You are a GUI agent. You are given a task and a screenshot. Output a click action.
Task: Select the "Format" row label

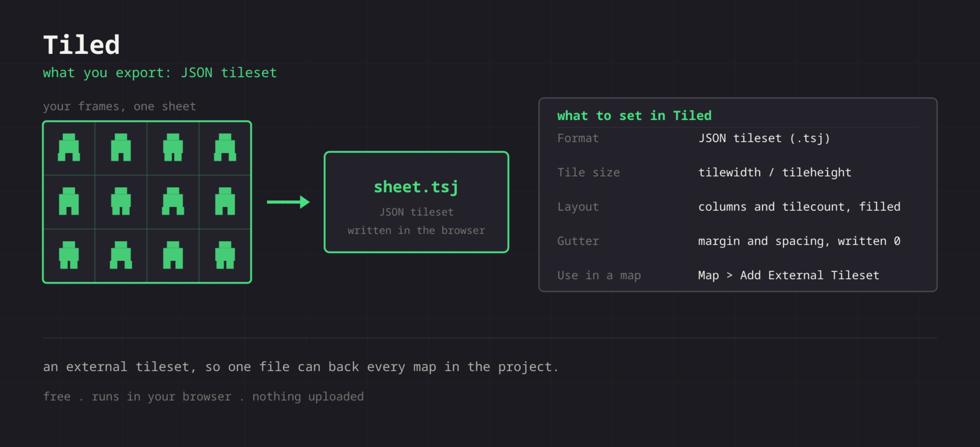[x=578, y=138]
